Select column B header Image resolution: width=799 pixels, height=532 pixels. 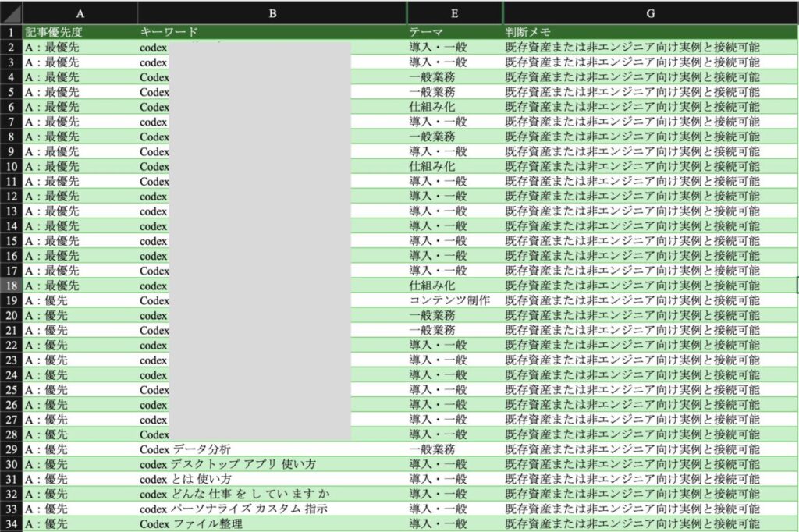click(x=272, y=14)
